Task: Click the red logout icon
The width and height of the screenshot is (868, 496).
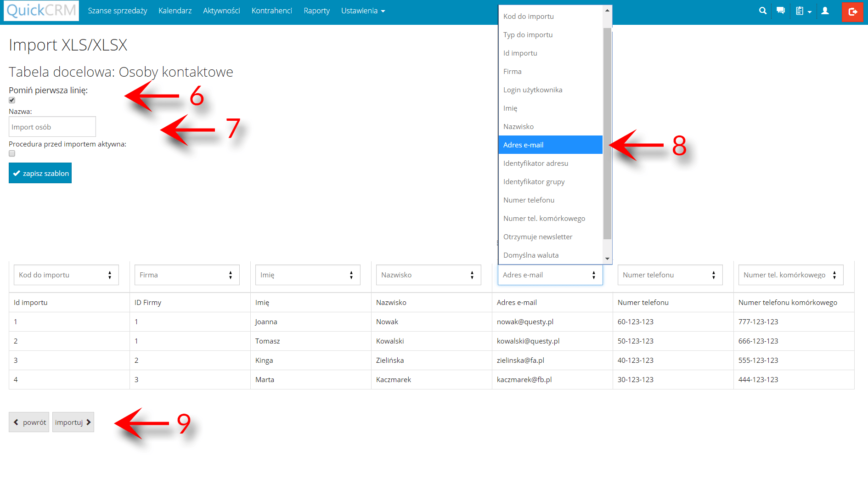Action: [853, 12]
